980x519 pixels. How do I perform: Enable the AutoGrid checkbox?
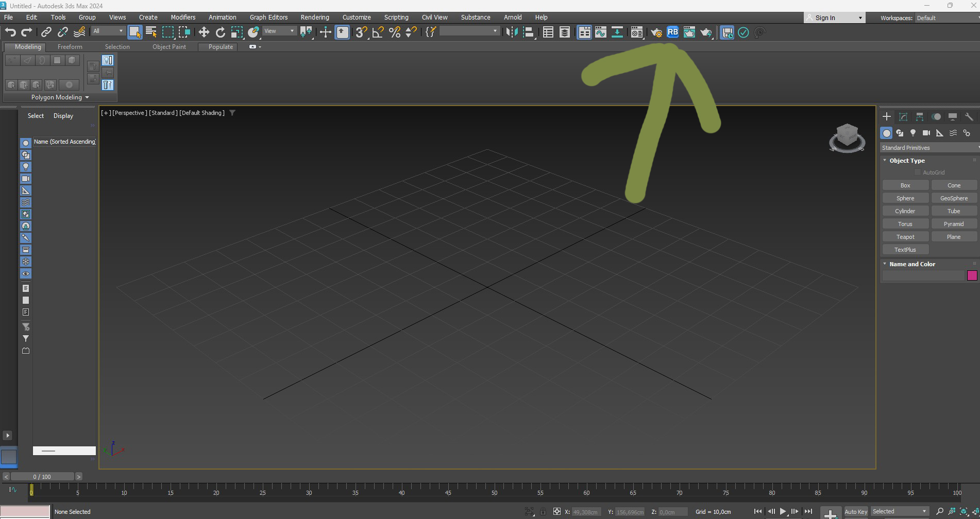pyautogui.click(x=918, y=172)
